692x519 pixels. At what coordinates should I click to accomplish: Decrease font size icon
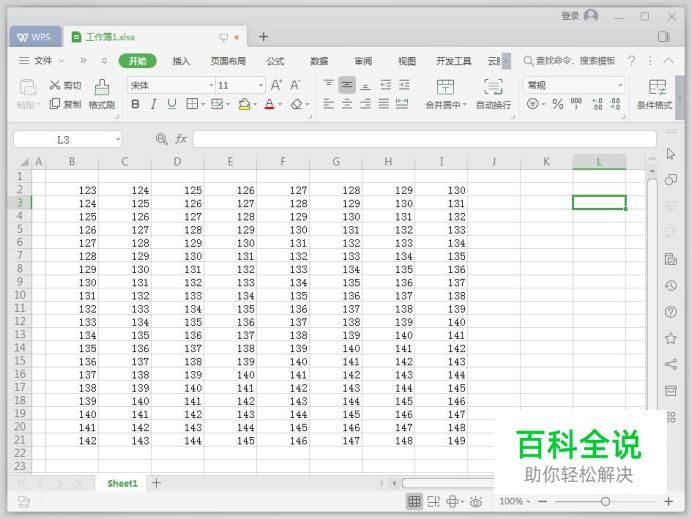tap(295, 85)
